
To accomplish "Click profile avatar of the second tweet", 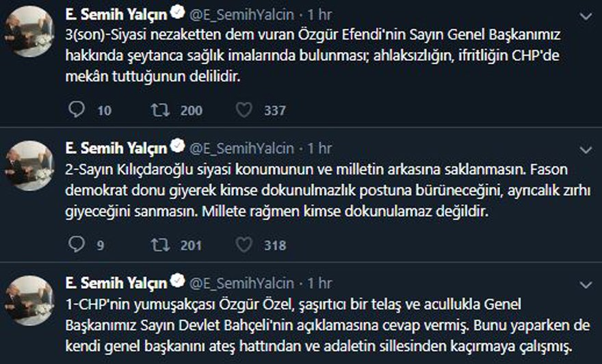I will (x=29, y=165).
